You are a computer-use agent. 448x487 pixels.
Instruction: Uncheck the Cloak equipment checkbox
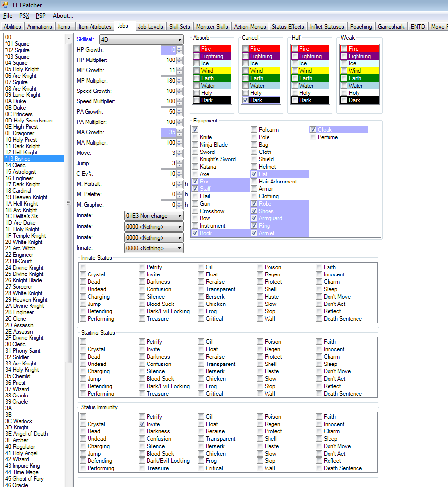313,130
